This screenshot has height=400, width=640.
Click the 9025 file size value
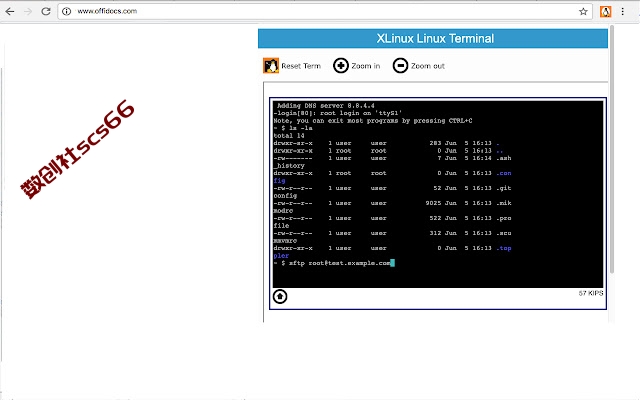433,203
